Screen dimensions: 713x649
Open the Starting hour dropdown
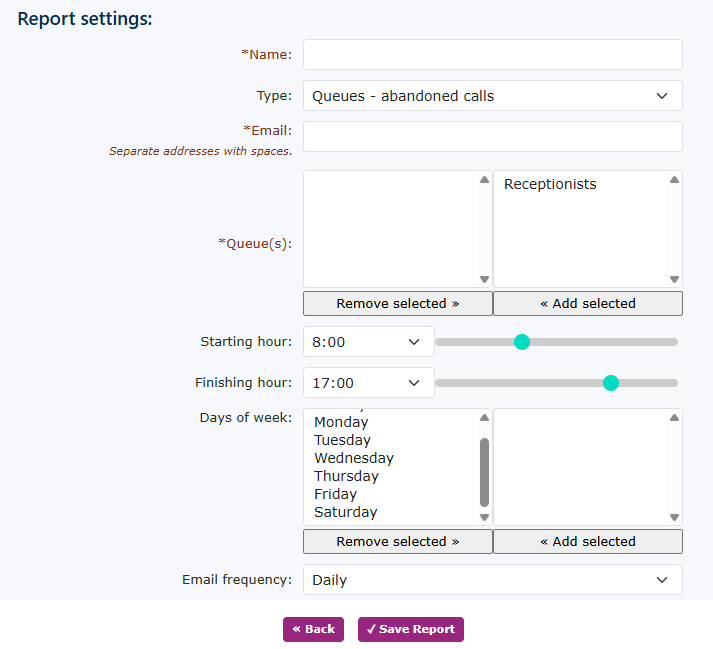pos(368,342)
